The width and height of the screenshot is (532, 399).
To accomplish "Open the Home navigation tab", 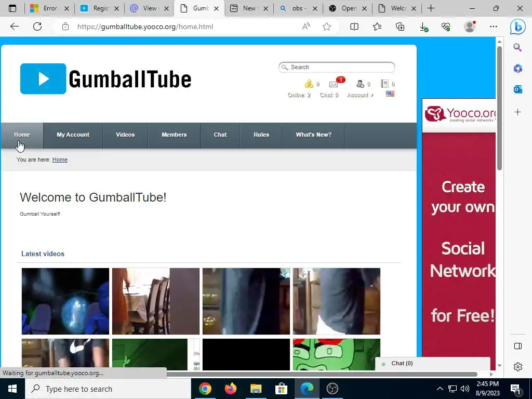I will coord(22,135).
